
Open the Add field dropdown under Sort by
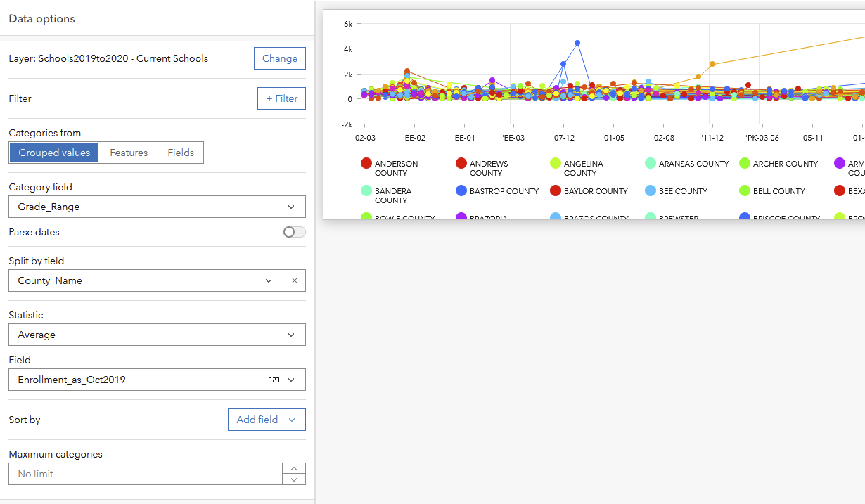tap(267, 420)
